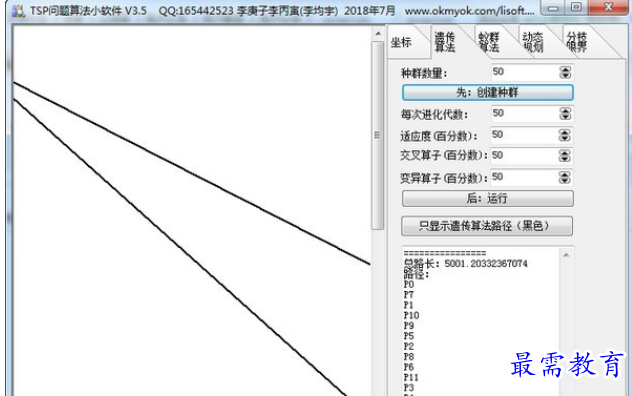632x396 pixels.
Task: Adjust the 每次进化代数 spinner arrows
Action: (565, 114)
